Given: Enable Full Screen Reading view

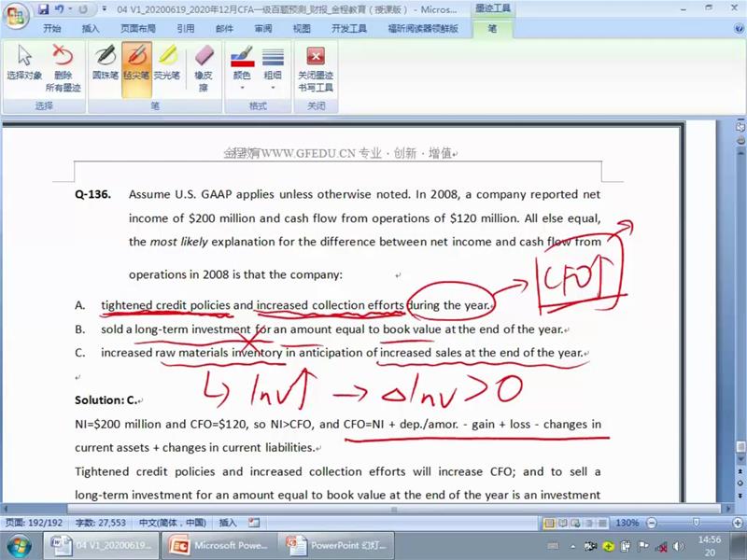Looking at the screenshot, I should [x=563, y=523].
